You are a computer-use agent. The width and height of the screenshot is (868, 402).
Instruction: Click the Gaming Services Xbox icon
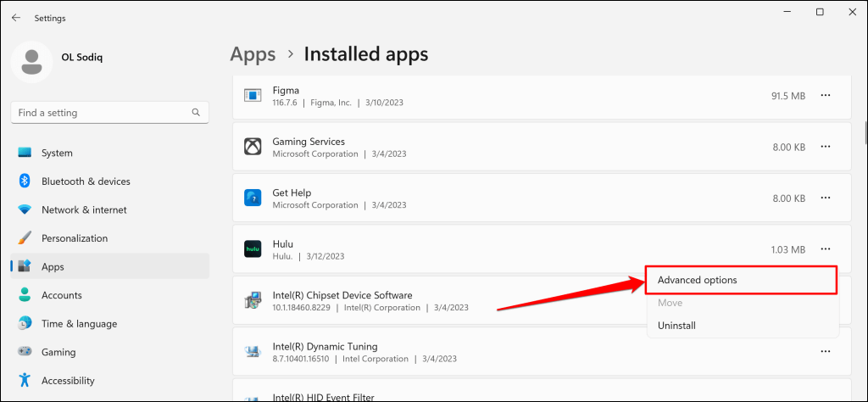[253, 148]
